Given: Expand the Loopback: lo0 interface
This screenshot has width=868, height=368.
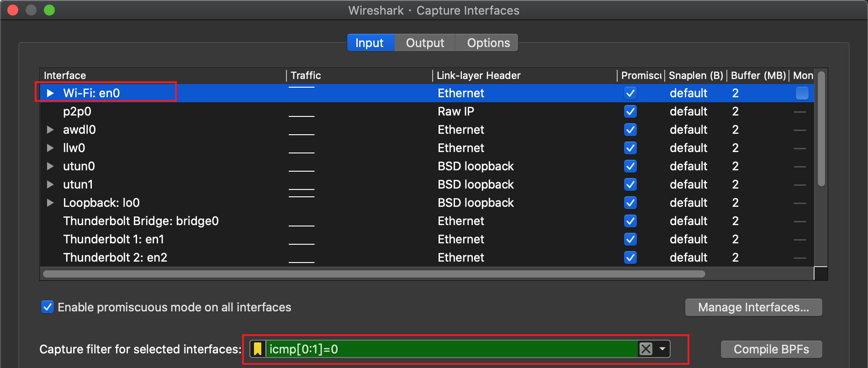Looking at the screenshot, I should (x=50, y=203).
